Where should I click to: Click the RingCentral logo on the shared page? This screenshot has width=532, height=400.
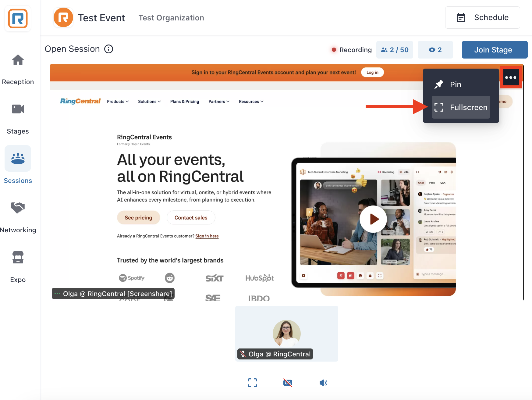[80, 101]
